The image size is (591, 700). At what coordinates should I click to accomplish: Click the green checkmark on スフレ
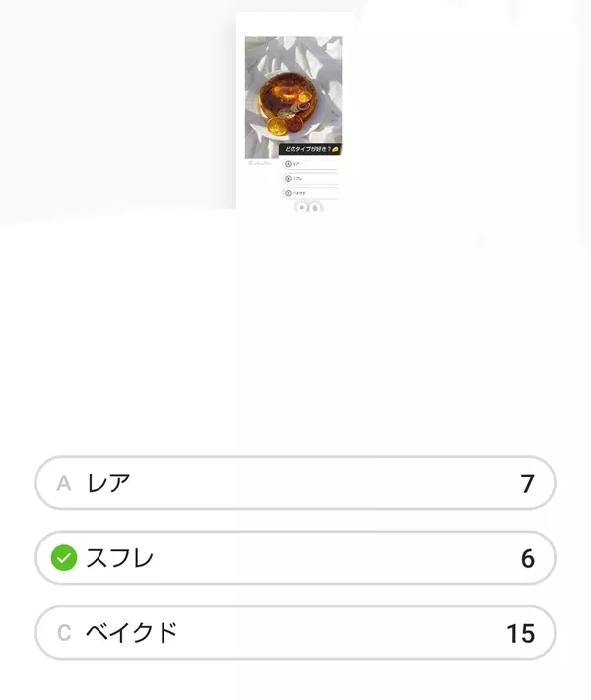64,558
